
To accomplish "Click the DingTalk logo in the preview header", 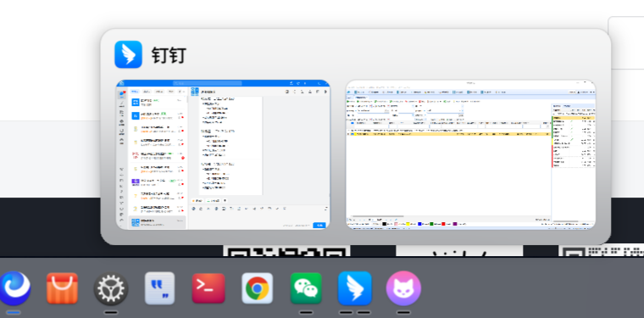I will pos(128,54).
